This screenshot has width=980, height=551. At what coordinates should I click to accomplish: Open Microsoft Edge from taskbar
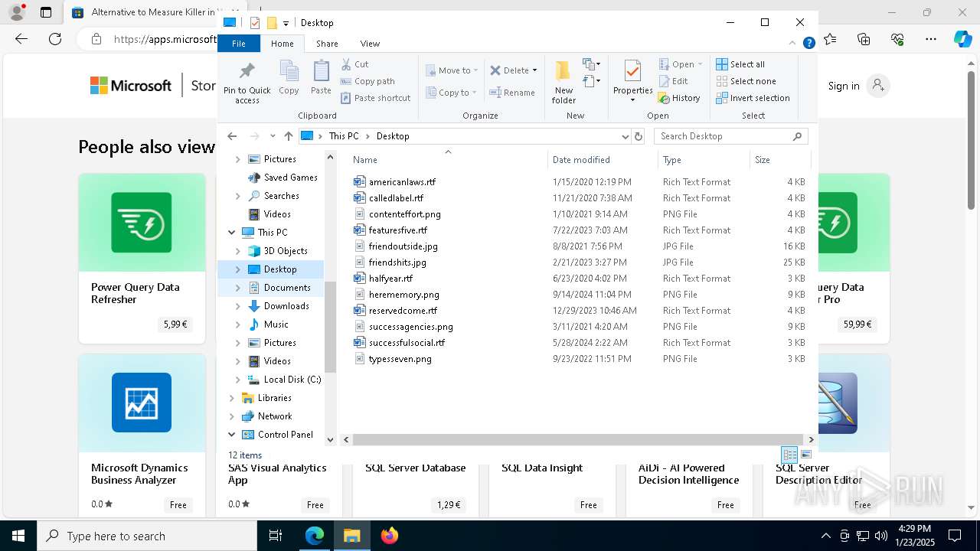(315, 536)
